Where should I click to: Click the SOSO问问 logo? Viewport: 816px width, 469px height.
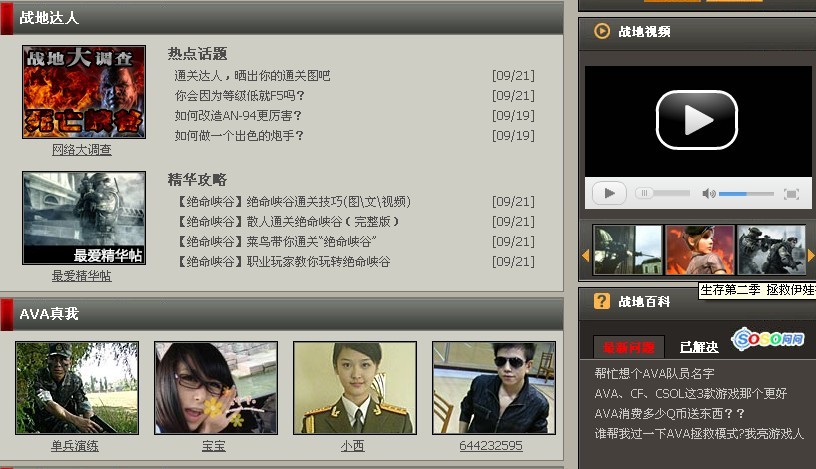tap(769, 340)
